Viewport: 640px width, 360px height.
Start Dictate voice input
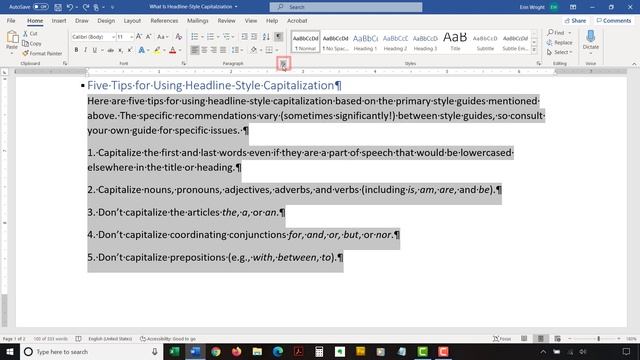pyautogui.click(x=591, y=40)
